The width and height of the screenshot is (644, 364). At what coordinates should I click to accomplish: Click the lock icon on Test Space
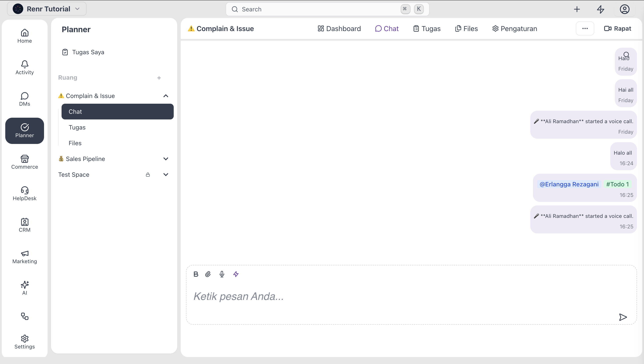(x=148, y=175)
